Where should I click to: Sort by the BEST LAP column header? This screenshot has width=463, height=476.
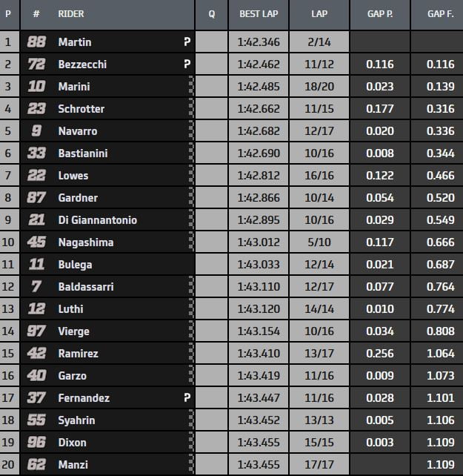pyautogui.click(x=258, y=14)
